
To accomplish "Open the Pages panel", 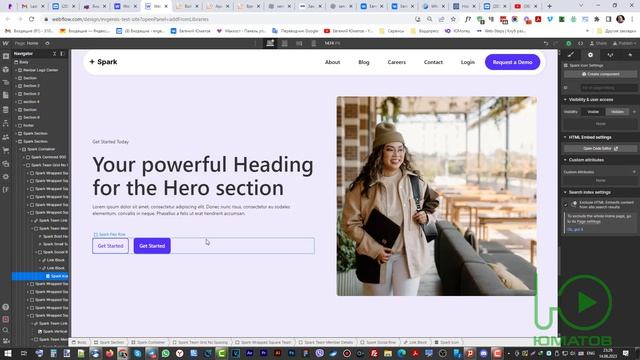I will [x=6, y=96].
